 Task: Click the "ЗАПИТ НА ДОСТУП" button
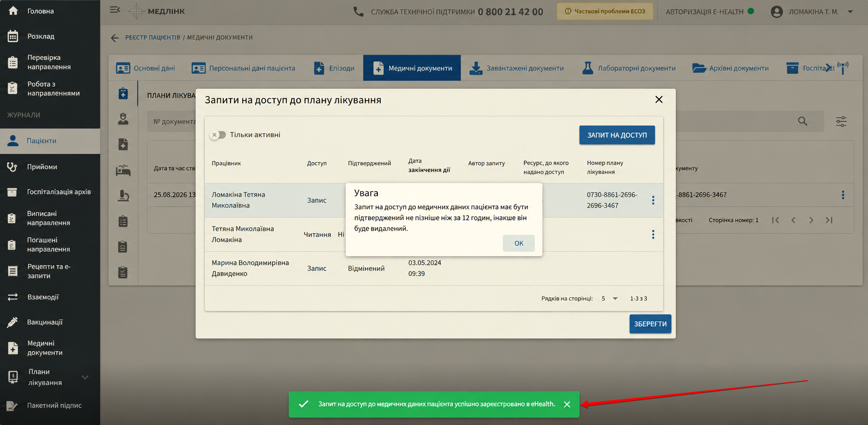617,135
